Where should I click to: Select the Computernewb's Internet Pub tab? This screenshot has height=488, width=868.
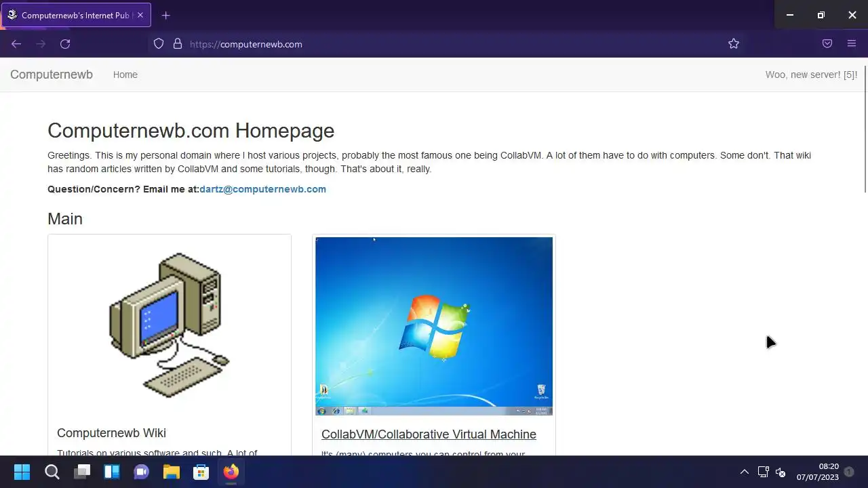[76, 15]
